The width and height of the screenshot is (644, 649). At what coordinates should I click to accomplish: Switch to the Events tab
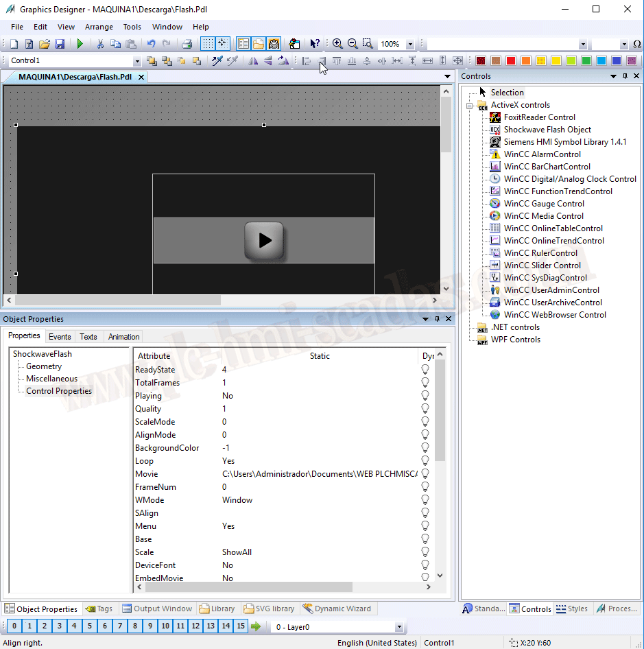tap(60, 337)
